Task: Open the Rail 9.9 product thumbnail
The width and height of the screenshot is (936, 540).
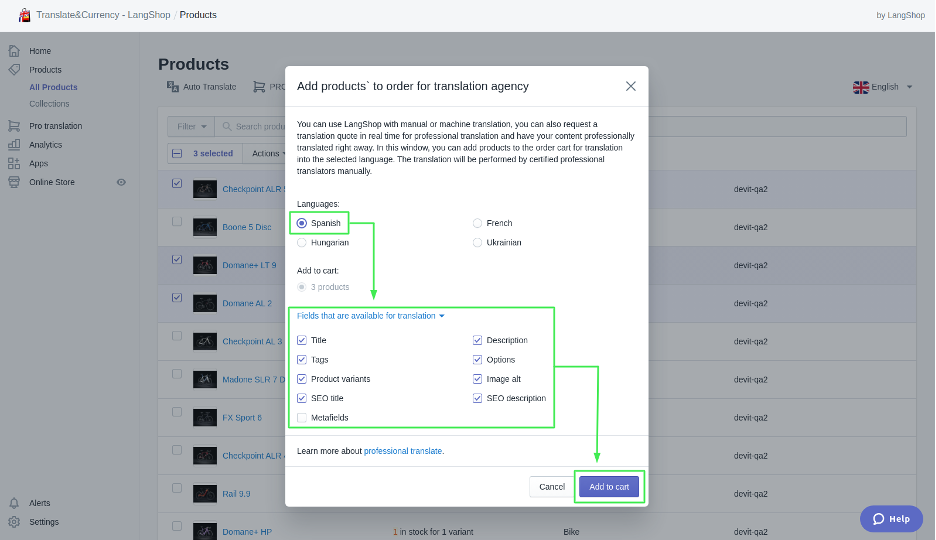Action: pyautogui.click(x=205, y=493)
